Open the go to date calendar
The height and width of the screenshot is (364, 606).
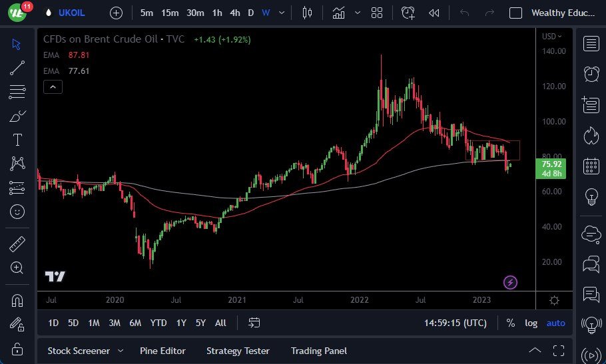[254, 323]
